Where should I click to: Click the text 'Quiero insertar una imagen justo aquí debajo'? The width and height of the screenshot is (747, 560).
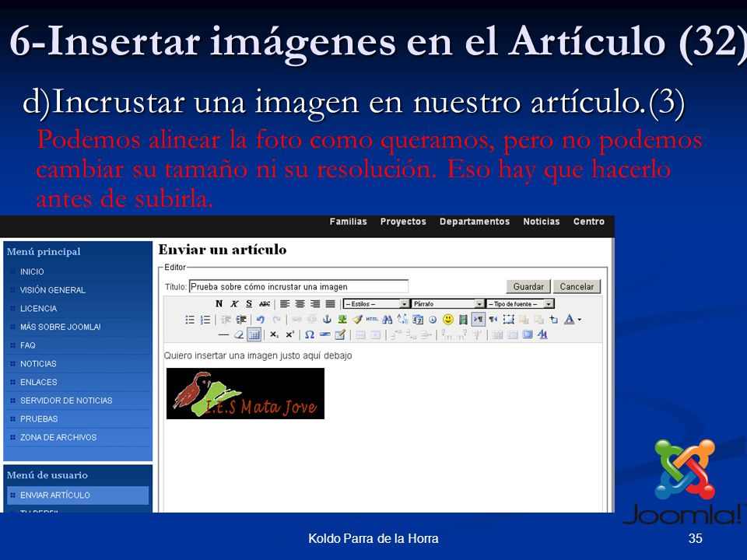(258, 355)
